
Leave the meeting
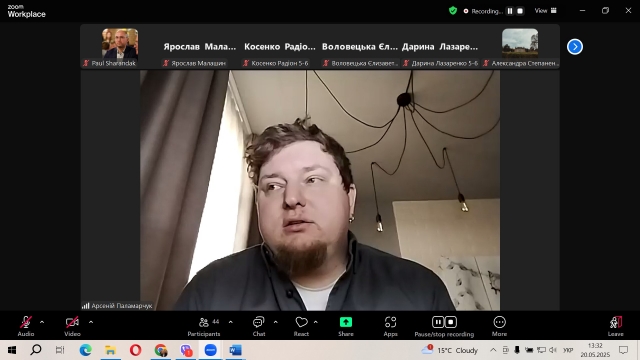616,326
